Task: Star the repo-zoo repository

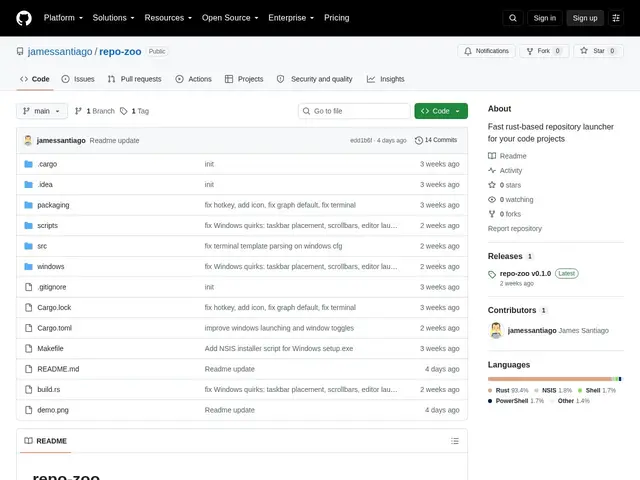Action: (x=598, y=51)
